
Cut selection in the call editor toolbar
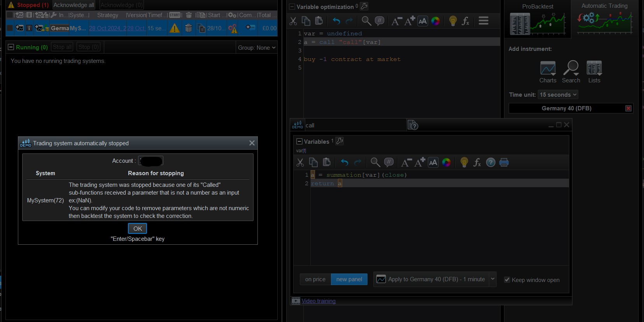click(x=300, y=162)
